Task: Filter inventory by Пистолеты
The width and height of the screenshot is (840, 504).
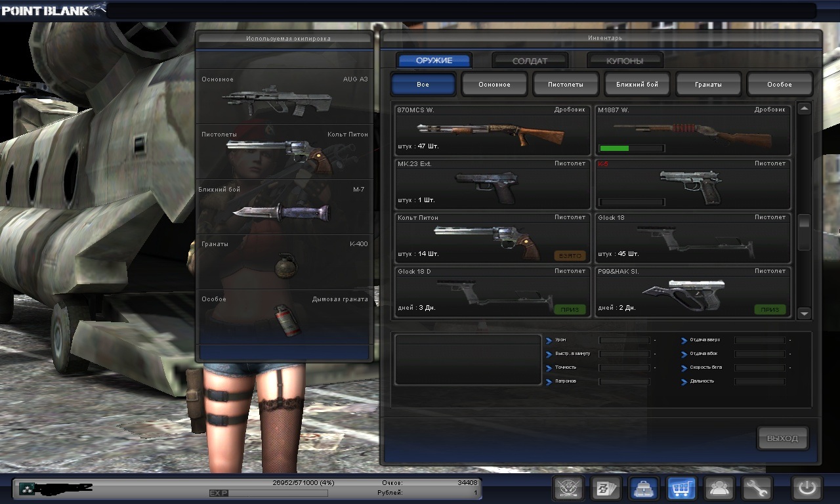Action: point(566,84)
